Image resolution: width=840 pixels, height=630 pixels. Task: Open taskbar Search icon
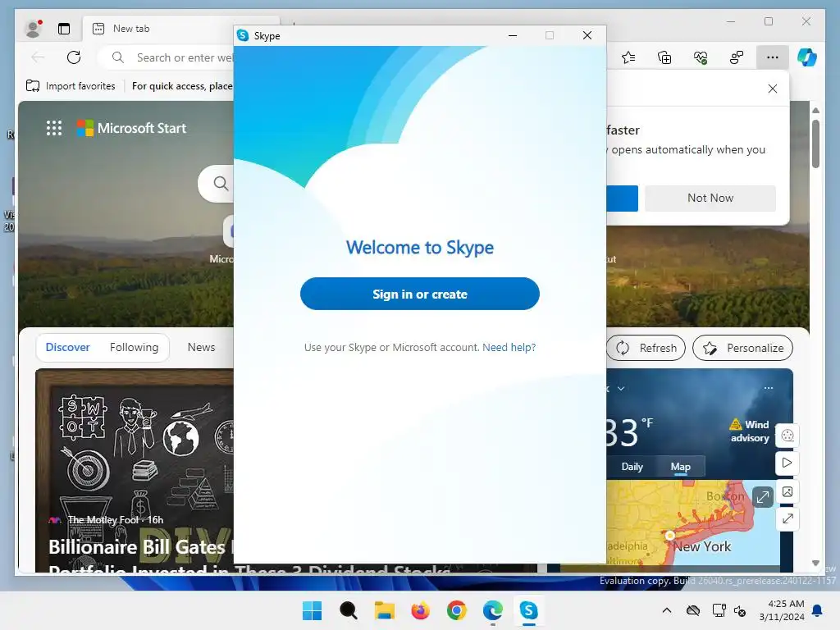point(348,610)
